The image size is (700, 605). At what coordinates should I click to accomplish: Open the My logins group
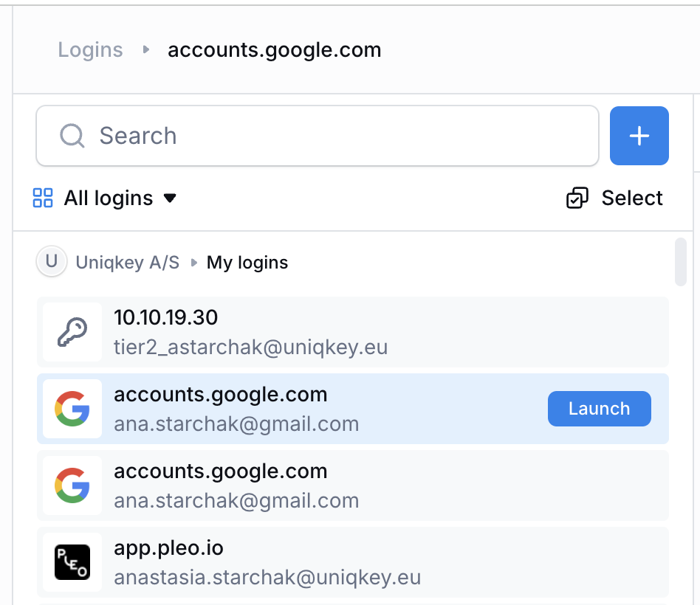[247, 263]
